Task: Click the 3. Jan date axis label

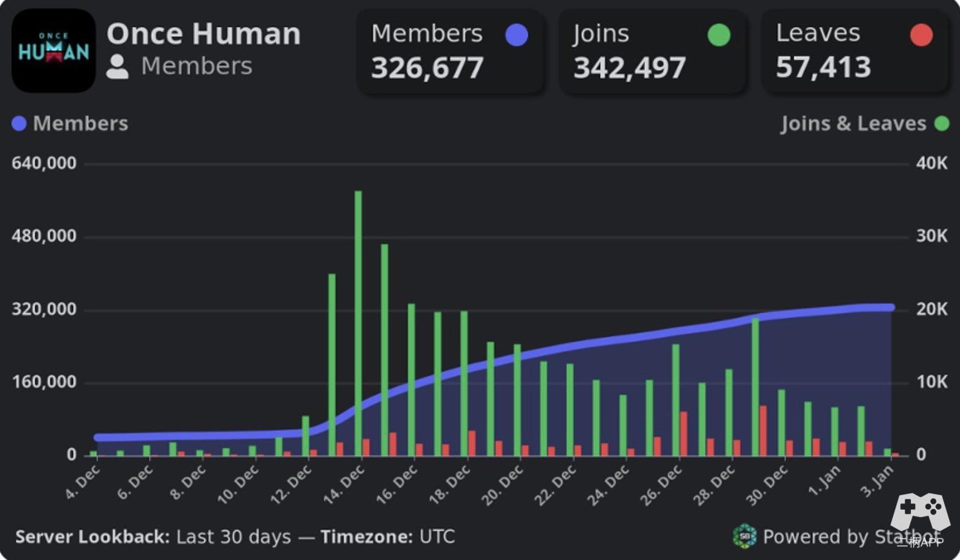Action: click(878, 482)
